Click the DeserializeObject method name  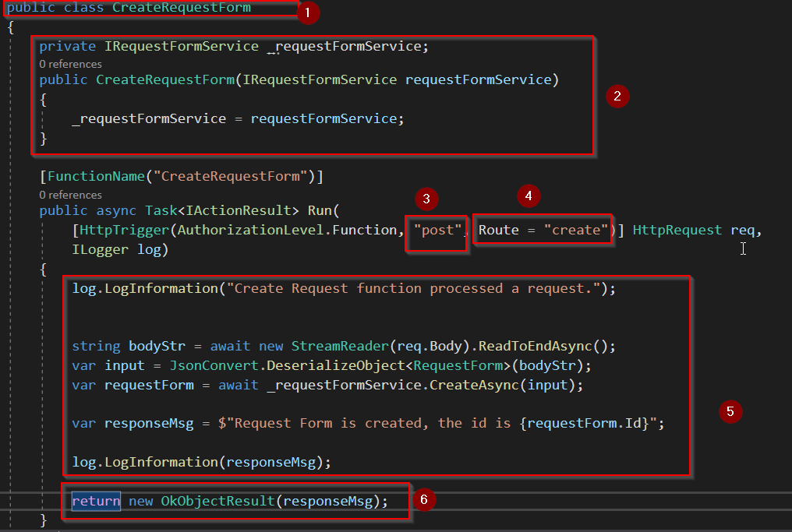pyautogui.click(x=336, y=366)
